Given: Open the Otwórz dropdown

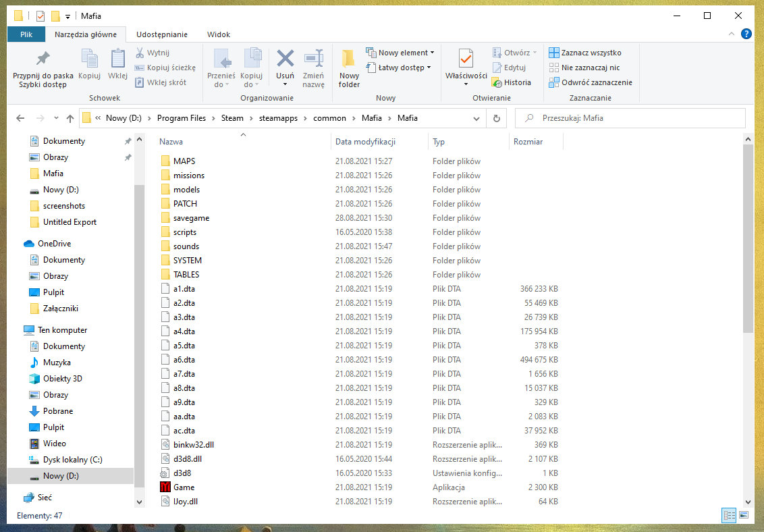Looking at the screenshot, I should tap(535, 53).
